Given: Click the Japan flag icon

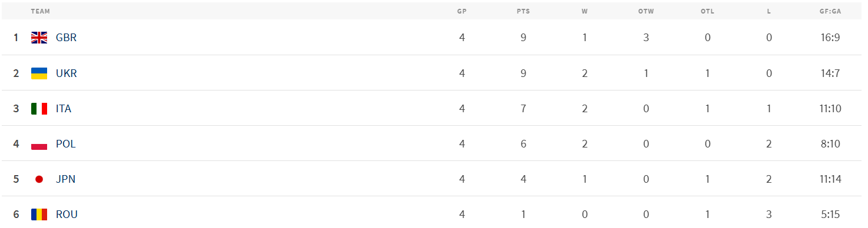Looking at the screenshot, I should (39, 179).
